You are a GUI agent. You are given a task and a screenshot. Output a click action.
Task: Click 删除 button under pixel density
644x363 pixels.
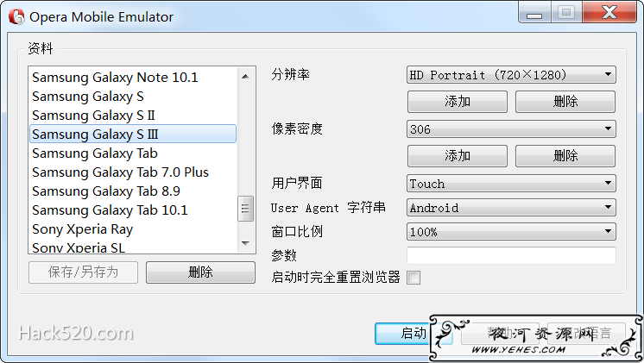[x=565, y=156]
